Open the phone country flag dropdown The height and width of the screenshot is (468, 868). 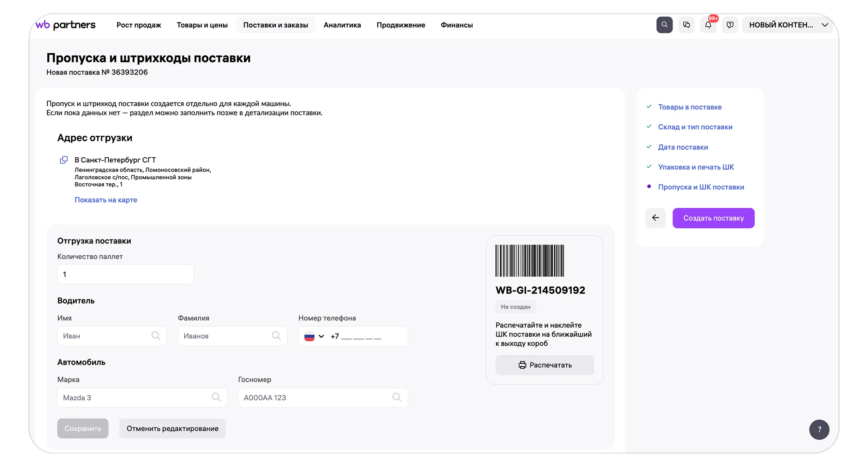pos(314,337)
